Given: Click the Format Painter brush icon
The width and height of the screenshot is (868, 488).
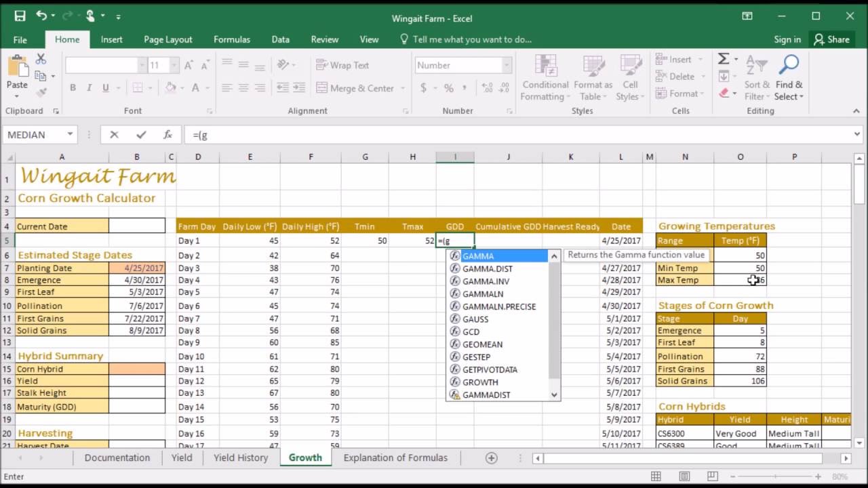Looking at the screenshot, I should tap(41, 92).
